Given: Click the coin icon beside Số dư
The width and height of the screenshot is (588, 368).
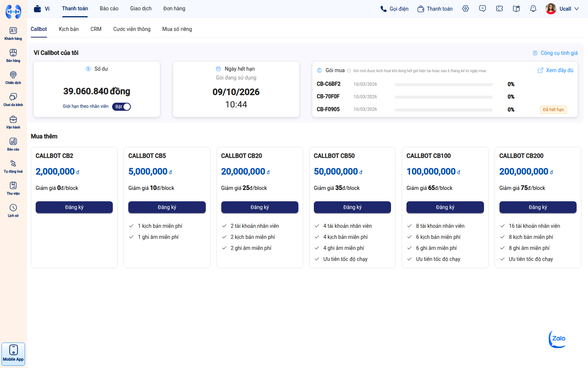Looking at the screenshot, I should [88, 69].
